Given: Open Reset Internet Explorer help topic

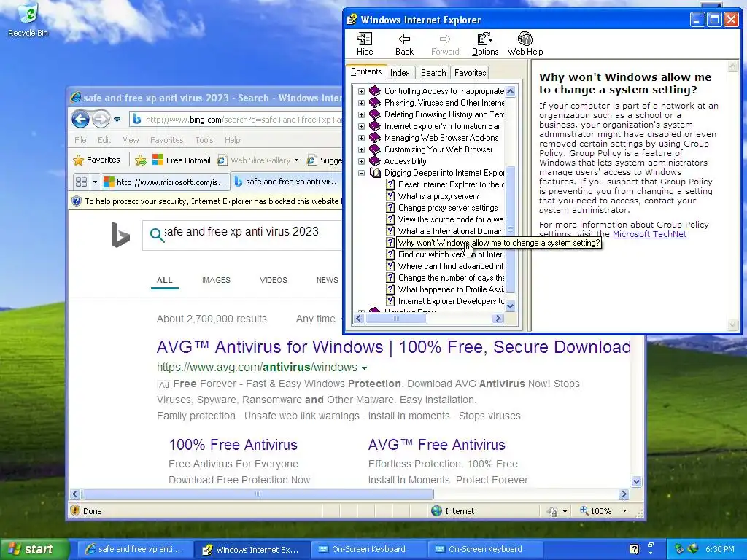Looking at the screenshot, I should (451, 184).
